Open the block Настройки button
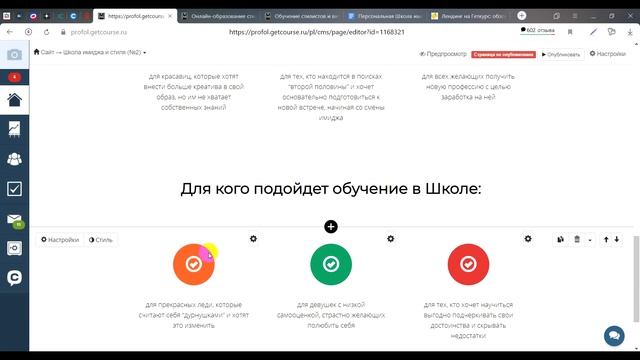Viewport: 640px width, 360px height. tap(60, 240)
